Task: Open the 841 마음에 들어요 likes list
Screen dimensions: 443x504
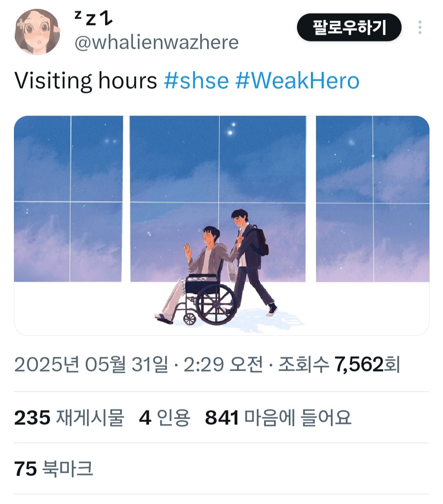Action: tap(278, 418)
